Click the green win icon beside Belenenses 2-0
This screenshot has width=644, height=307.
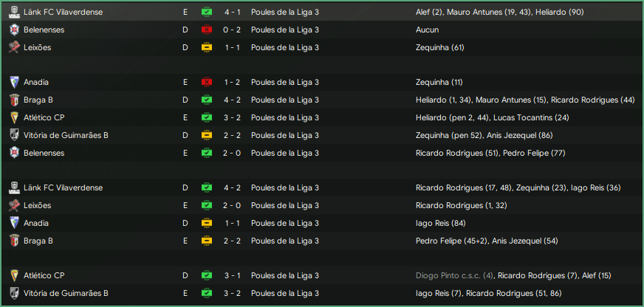[207, 153]
